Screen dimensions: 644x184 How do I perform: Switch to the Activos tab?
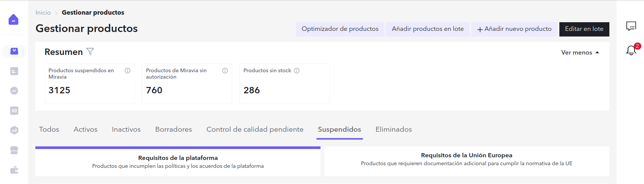tap(85, 129)
